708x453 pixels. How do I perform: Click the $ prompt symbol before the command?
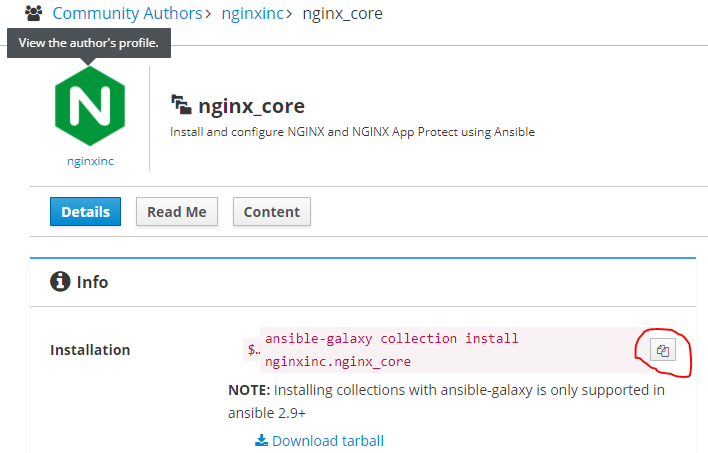tap(254, 349)
